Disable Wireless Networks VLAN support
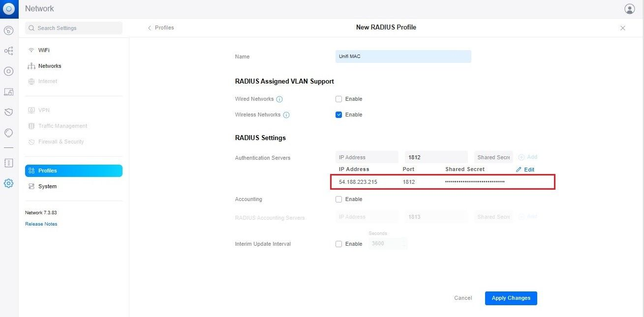Screen dimensions: 644x317 pyautogui.click(x=338, y=115)
